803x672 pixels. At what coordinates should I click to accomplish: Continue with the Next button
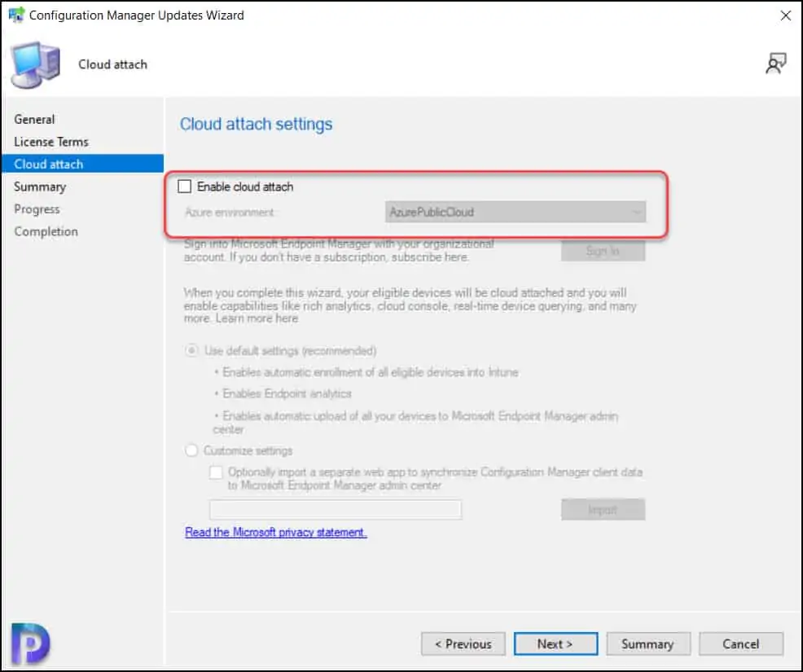click(555, 643)
